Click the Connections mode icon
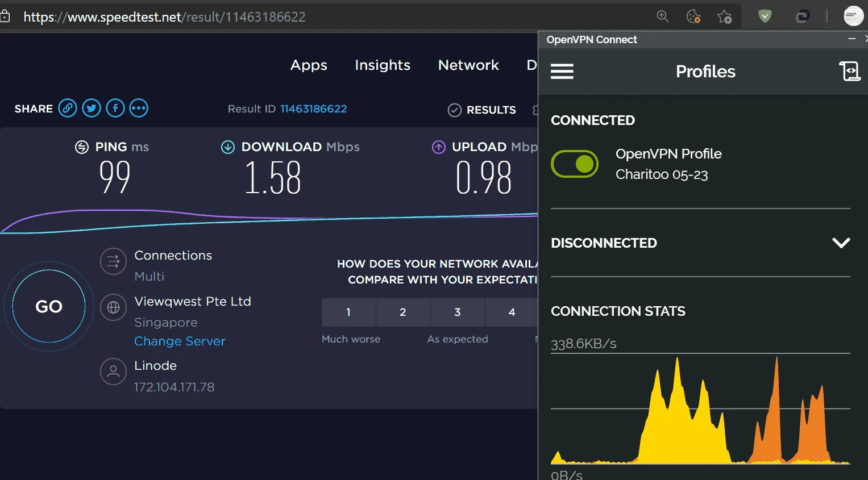Screen dimensions: 868x480 [113, 261]
